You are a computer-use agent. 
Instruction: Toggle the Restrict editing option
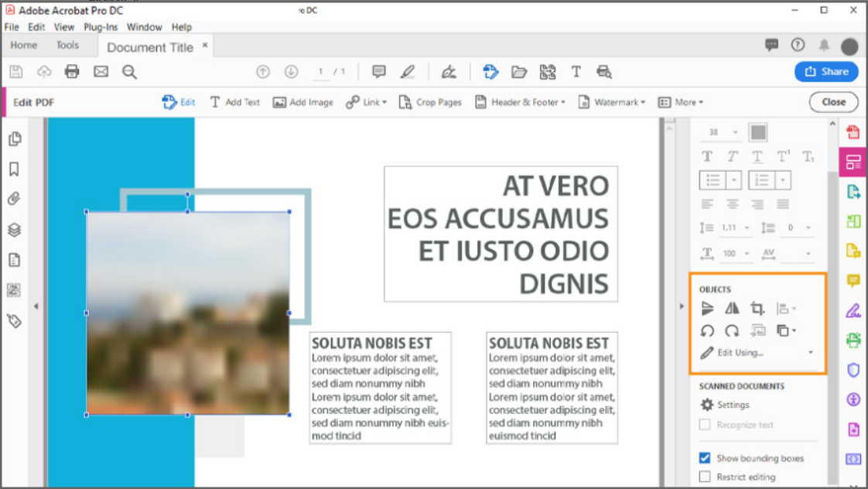point(705,476)
